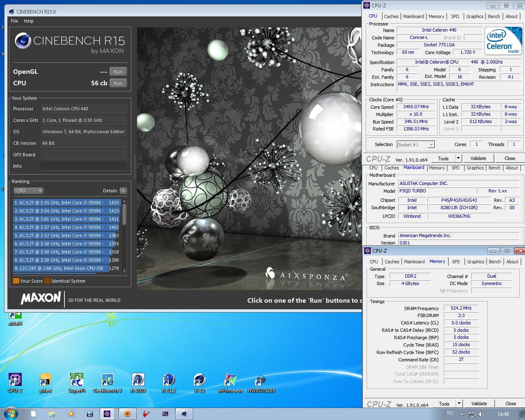The height and width of the screenshot is (420, 525).
Task: Click Tools button in bottom CPU-Z window
Action: (x=444, y=404)
